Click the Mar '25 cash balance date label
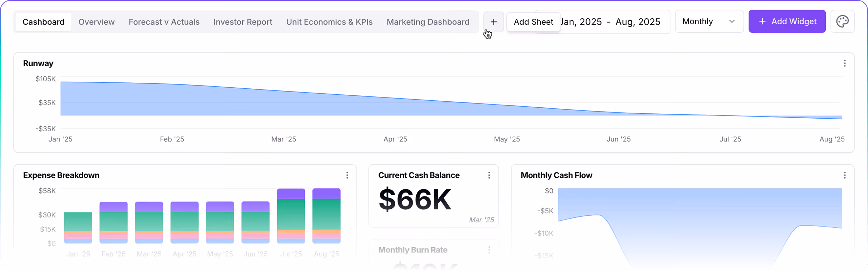 [x=481, y=220]
